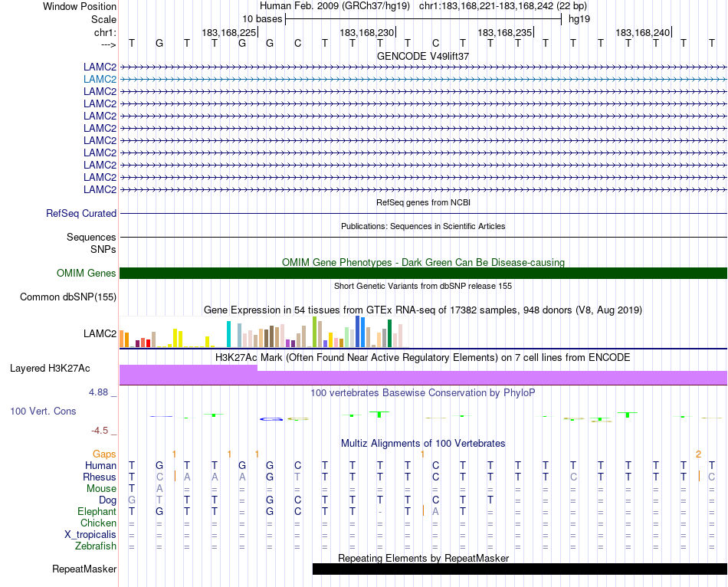Click Short Genetic Variants from dbSNP title
The height and width of the screenshot is (587, 728).
click(x=423, y=286)
